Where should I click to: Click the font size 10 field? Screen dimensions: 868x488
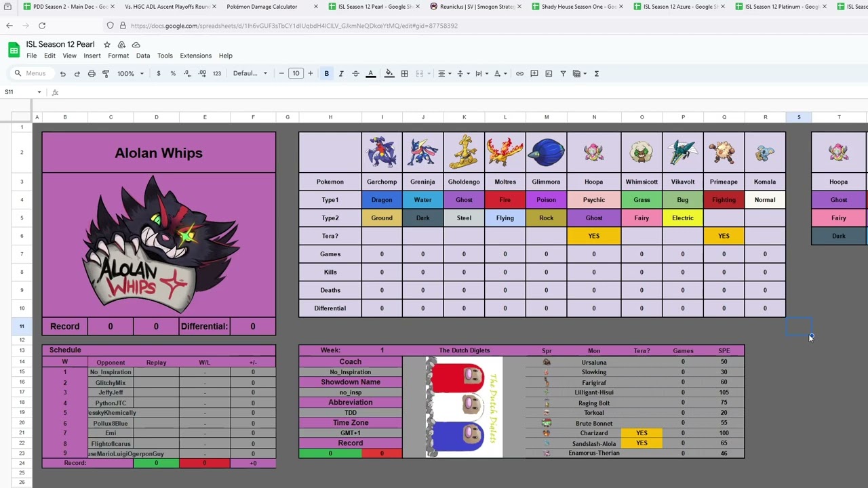point(296,73)
